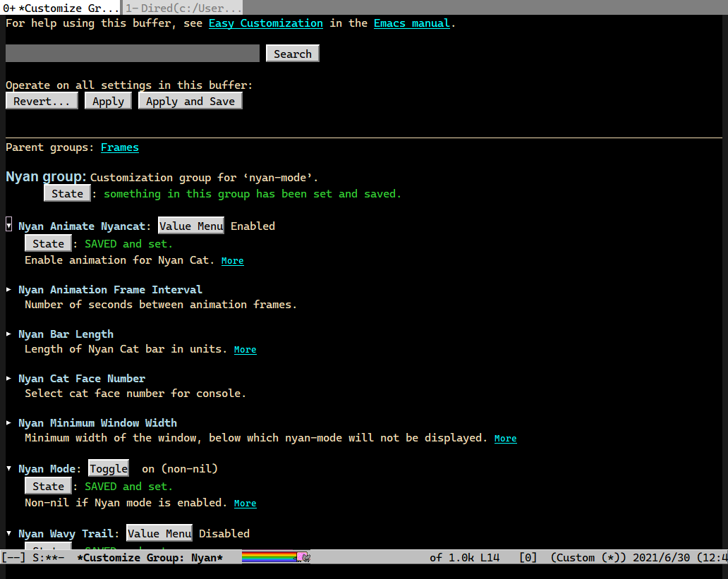Click the Search button
The width and height of the screenshot is (728, 579).
[x=293, y=54]
